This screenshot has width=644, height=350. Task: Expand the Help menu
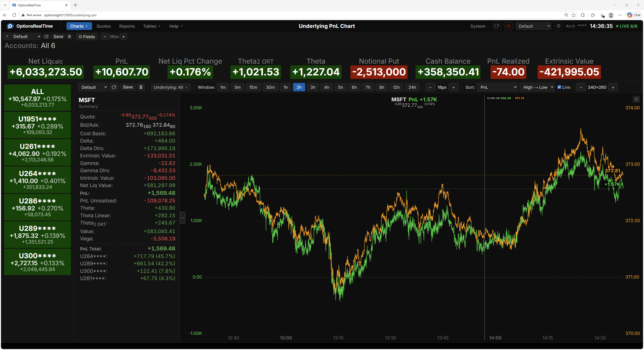point(176,26)
